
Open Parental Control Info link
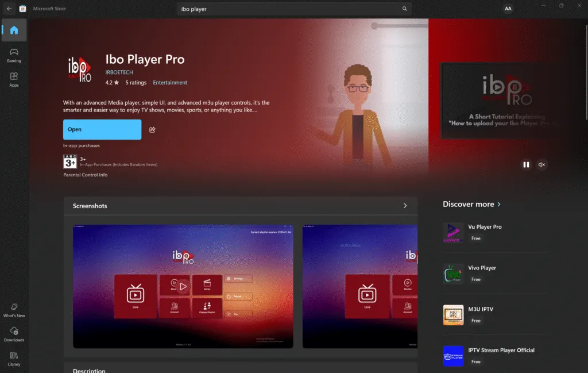85,175
